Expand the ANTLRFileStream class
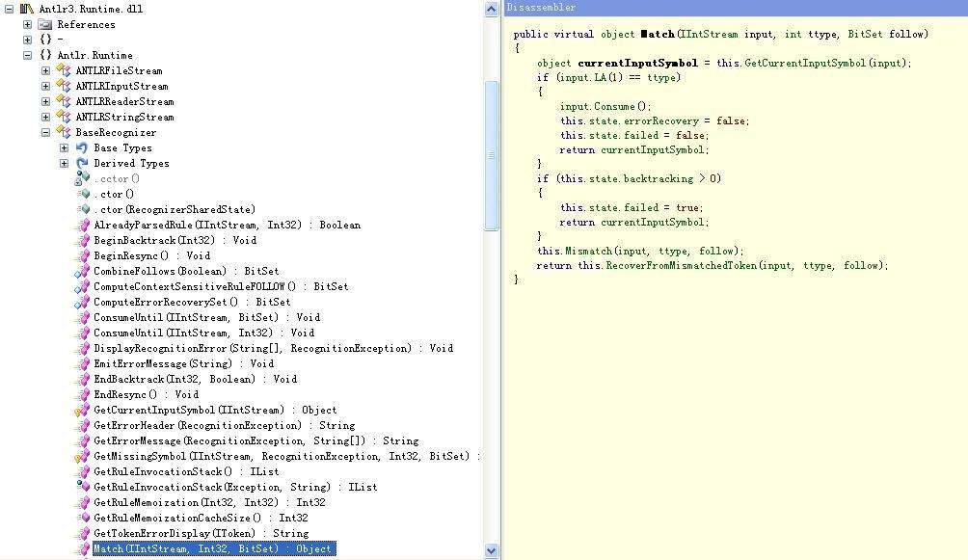Screen dimensions: 968x560 (x=45, y=70)
